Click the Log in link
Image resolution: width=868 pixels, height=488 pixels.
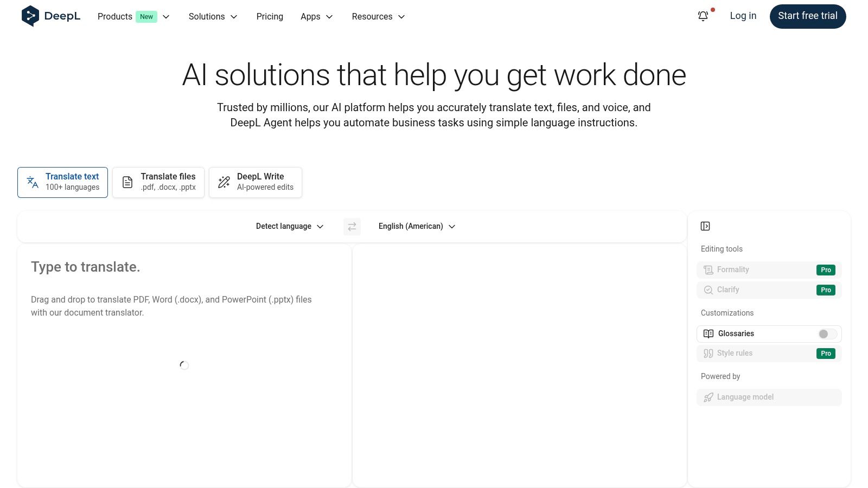click(x=743, y=16)
